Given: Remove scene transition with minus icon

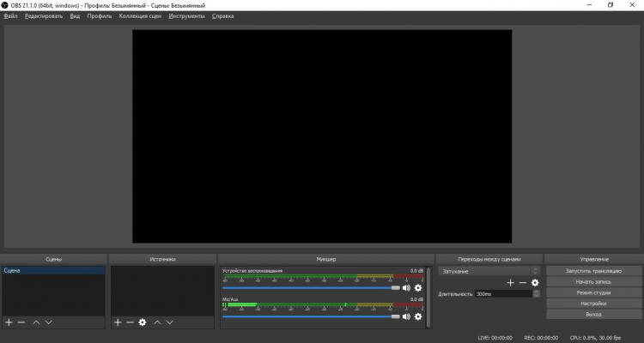Looking at the screenshot, I should (x=522, y=283).
